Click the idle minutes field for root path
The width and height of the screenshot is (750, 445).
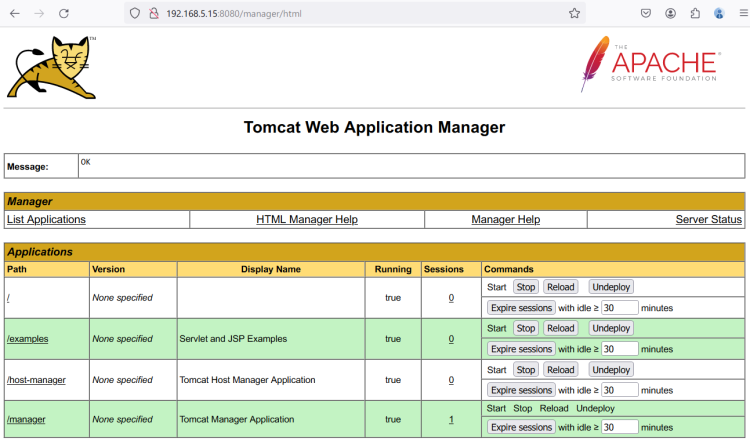[619, 308]
